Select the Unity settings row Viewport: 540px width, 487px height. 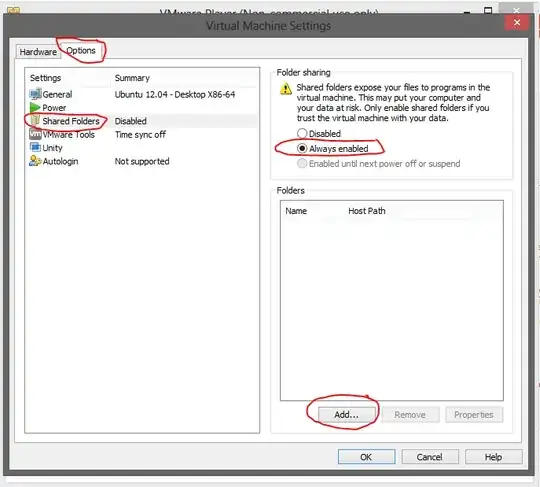click(x=142, y=148)
